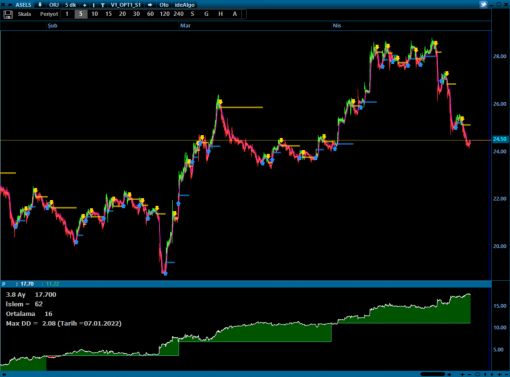Viewport: 510px width, 377px height.
Task: Click the zoom-out minus icon at bottom right
Action: pyautogui.click(x=470, y=374)
